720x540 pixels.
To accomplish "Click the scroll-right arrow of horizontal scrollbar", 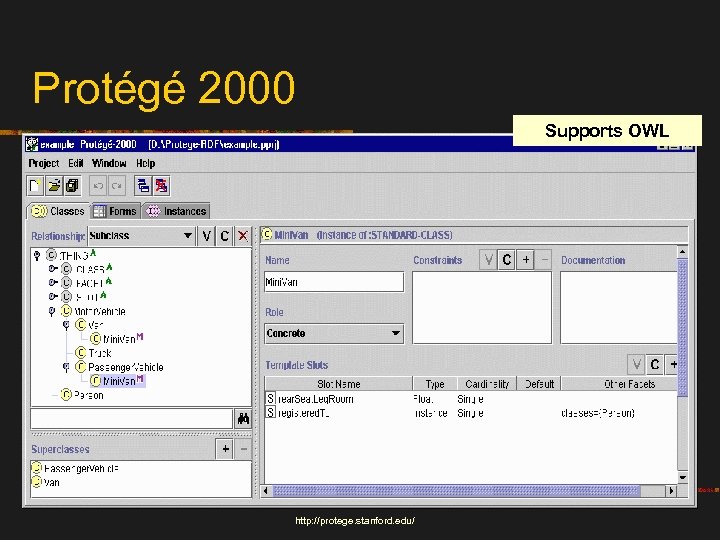I will point(672,490).
